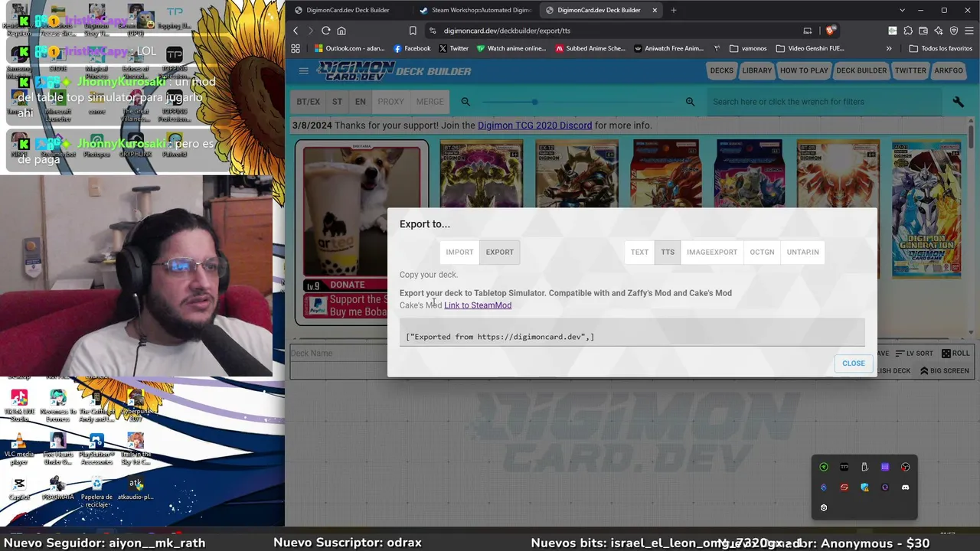Click the Brave shields lion icon
Image resolution: width=980 pixels, height=551 pixels.
831,31
